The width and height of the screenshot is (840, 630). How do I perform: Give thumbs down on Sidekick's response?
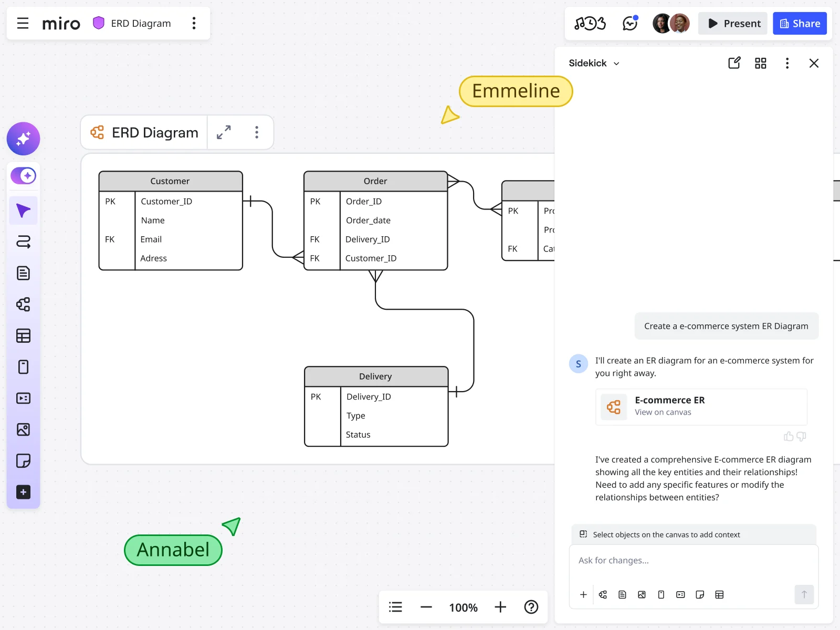(800, 436)
